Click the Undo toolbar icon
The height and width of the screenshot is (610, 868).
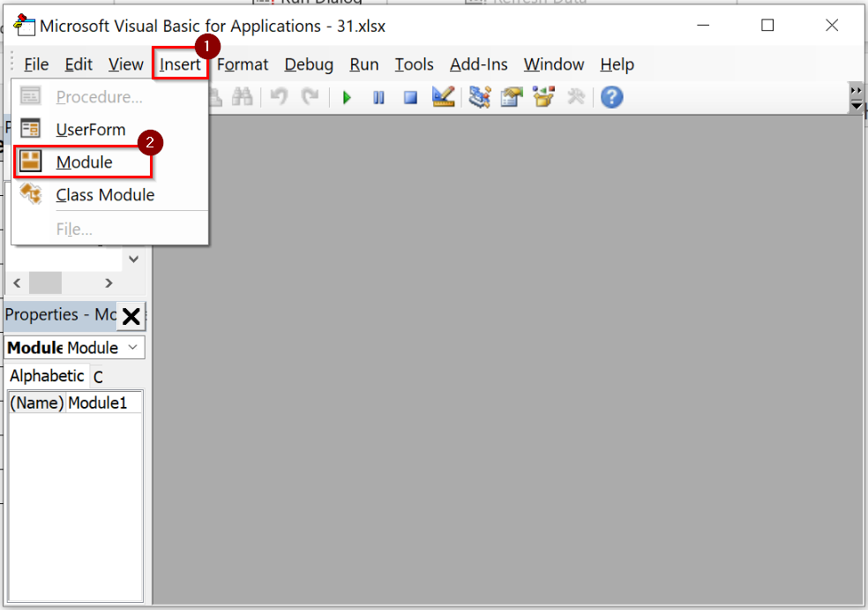click(x=279, y=97)
